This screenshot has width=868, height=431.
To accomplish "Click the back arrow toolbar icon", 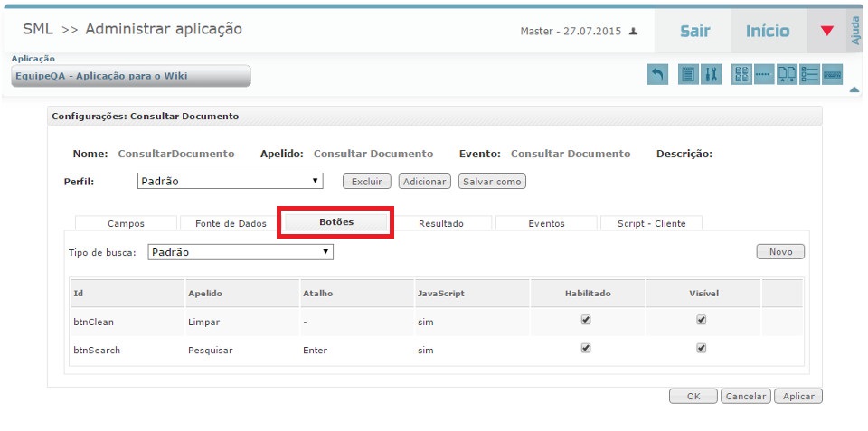I will tap(657, 75).
